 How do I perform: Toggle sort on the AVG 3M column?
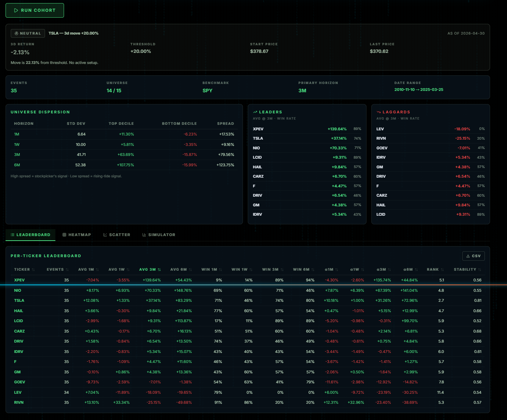[160, 269]
